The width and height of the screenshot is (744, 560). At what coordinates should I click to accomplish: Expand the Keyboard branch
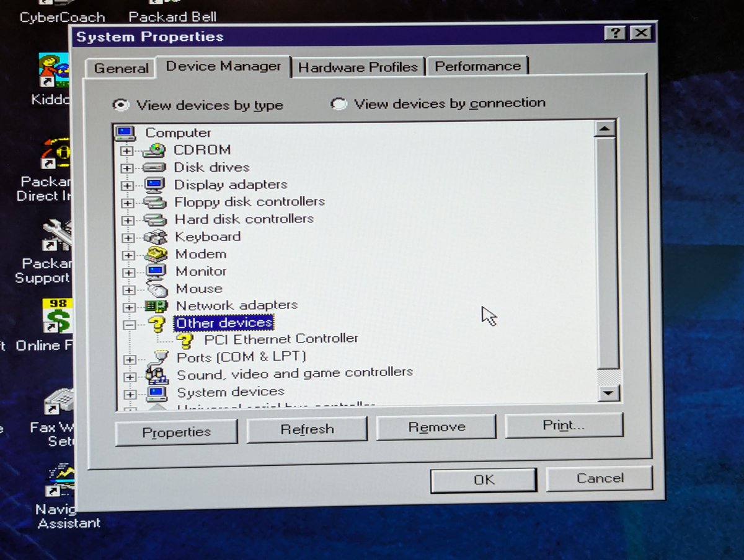[x=128, y=237]
